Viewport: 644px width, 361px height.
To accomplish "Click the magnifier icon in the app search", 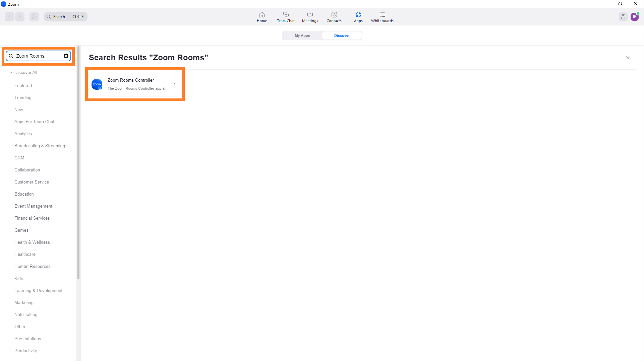I will (11, 56).
